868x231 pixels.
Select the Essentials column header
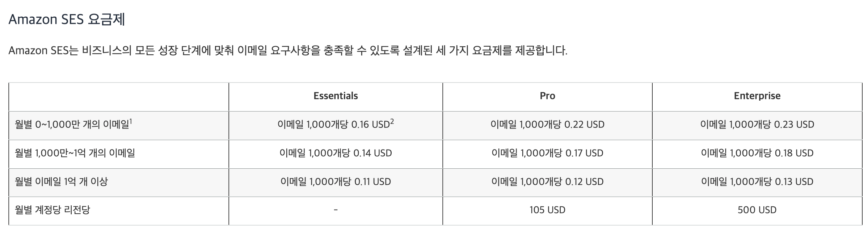336,96
